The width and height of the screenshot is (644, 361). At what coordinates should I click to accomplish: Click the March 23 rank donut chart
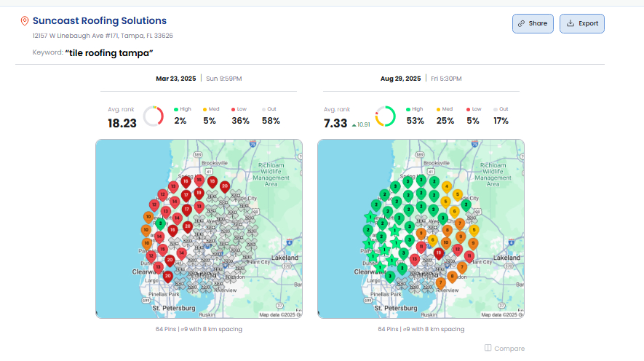153,116
